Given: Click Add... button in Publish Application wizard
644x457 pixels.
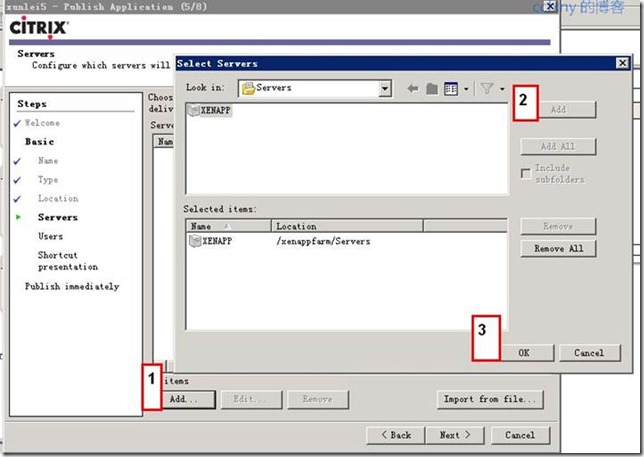Looking at the screenshot, I should click(x=189, y=399).
